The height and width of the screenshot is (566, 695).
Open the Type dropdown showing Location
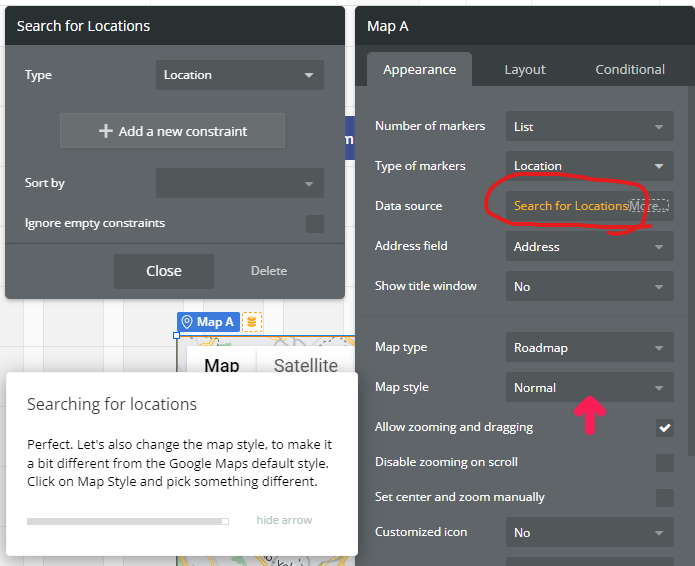click(x=240, y=75)
